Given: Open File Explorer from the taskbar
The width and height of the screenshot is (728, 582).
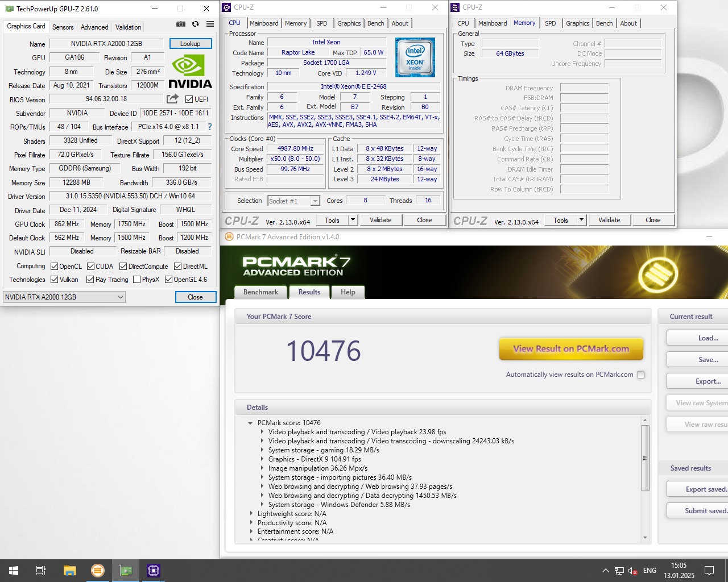Looking at the screenshot, I should pos(69,571).
